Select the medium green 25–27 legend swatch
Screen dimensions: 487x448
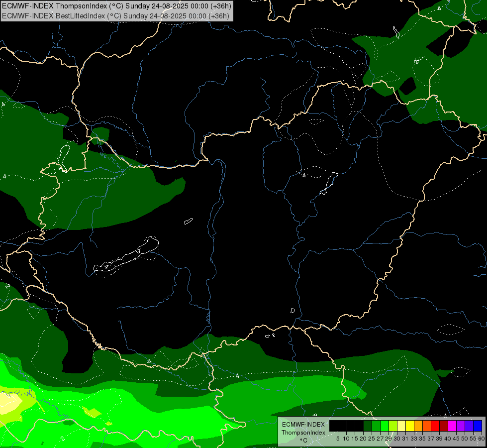[x=376, y=426]
